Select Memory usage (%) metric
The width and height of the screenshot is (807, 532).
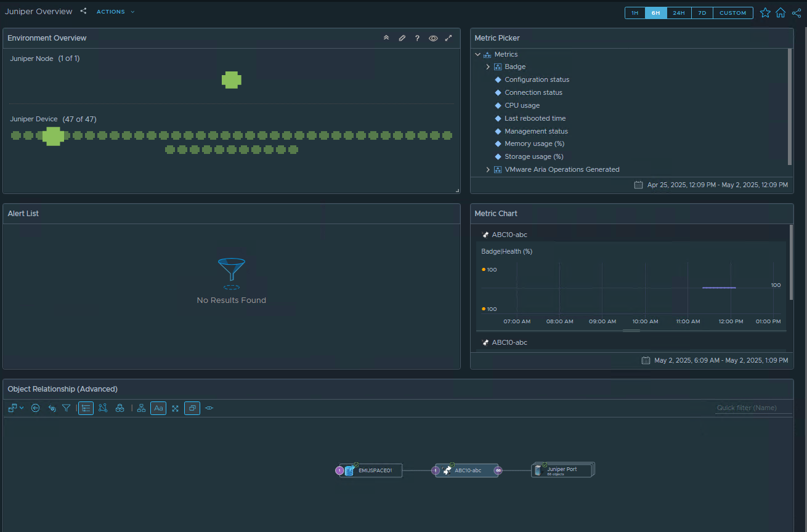[x=534, y=143]
